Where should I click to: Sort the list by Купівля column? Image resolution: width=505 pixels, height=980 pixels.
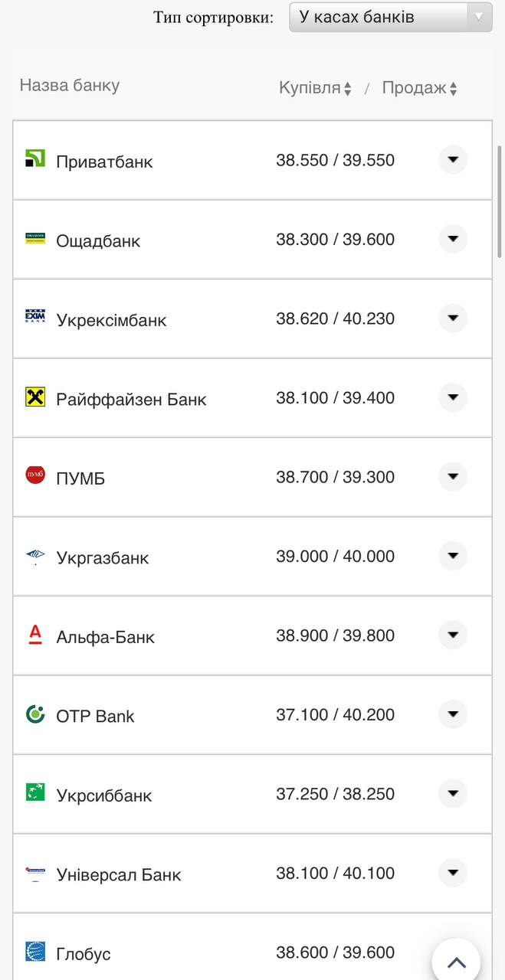(315, 88)
